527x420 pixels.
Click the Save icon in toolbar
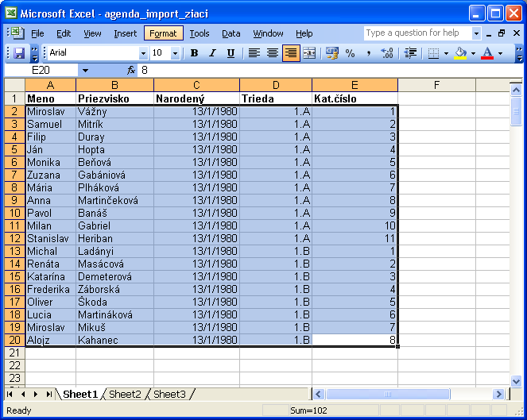19,53
